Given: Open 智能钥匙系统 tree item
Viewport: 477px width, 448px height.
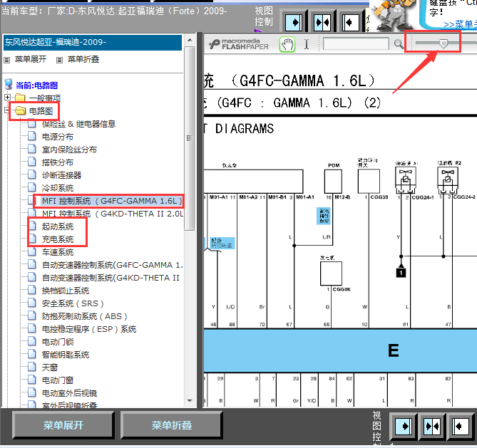Looking at the screenshot, I should point(66,355).
